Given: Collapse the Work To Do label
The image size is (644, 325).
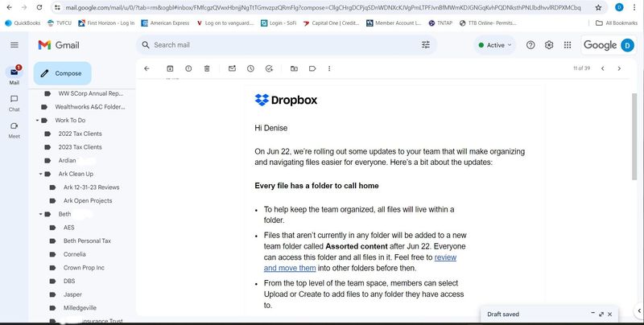Looking at the screenshot, I should tap(38, 120).
